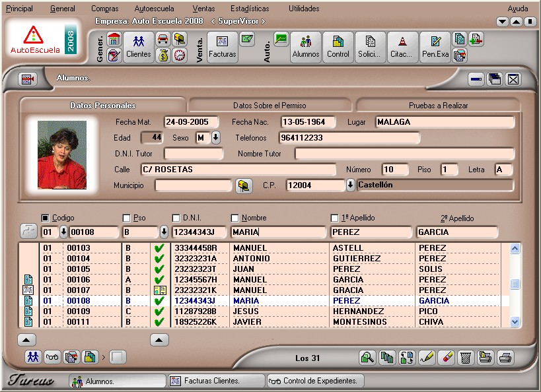Open the C.P. postal code dropdown
541x392 pixels.
[x=350, y=185]
